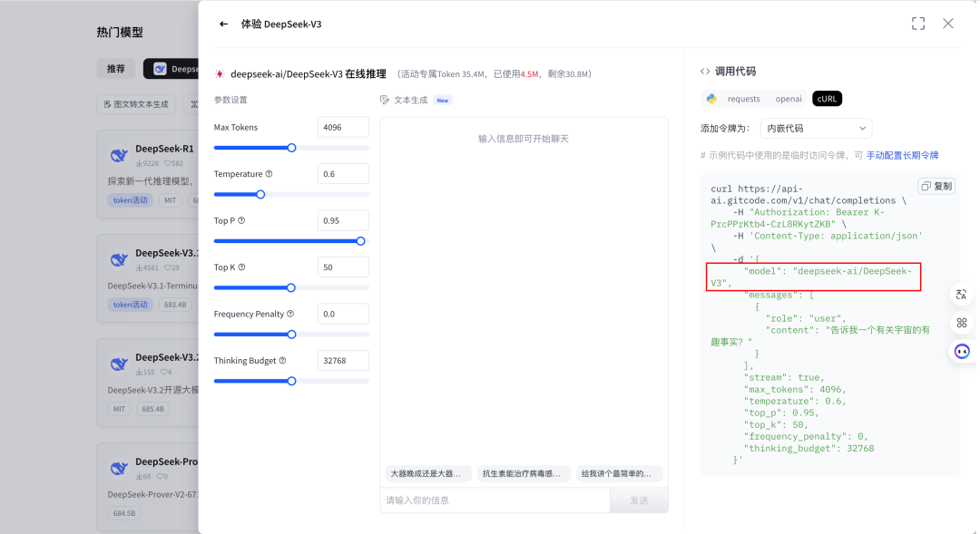980x534 pixels.
Task: Switch to the requests code tab
Action: coord(743,99)
